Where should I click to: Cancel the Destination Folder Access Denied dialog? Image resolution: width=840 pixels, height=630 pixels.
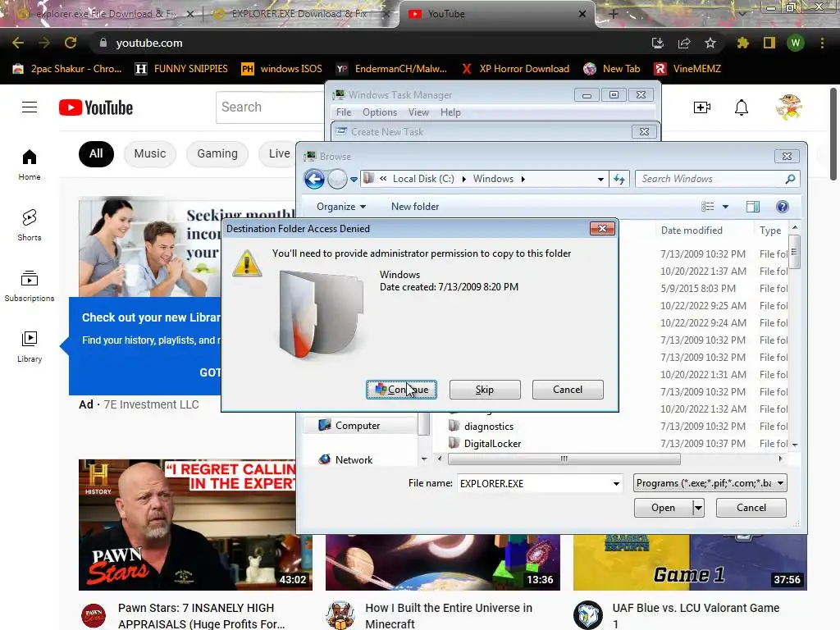568,390
